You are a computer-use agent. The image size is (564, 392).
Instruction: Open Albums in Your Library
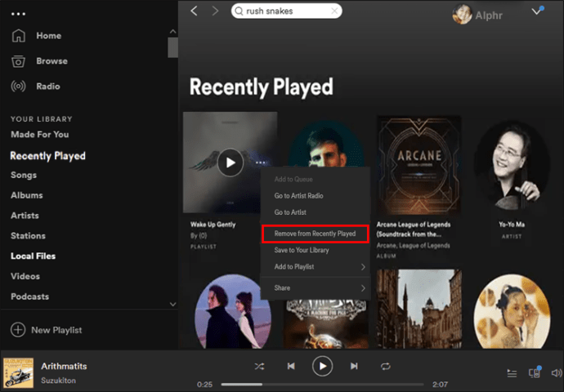pyautogui.click(x=27, y=195)
